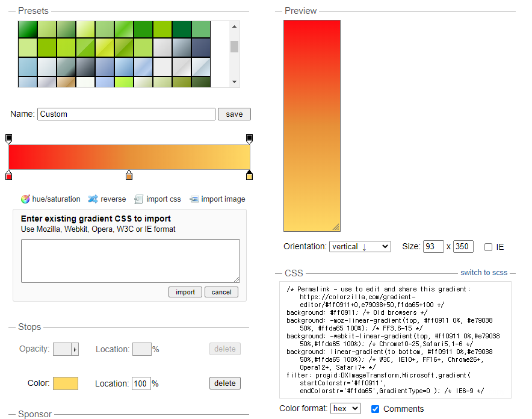The width and height of the screenshot is (532, 419).
Task: Select the tan brown preset in bottom row
Action: pos(66,82)
